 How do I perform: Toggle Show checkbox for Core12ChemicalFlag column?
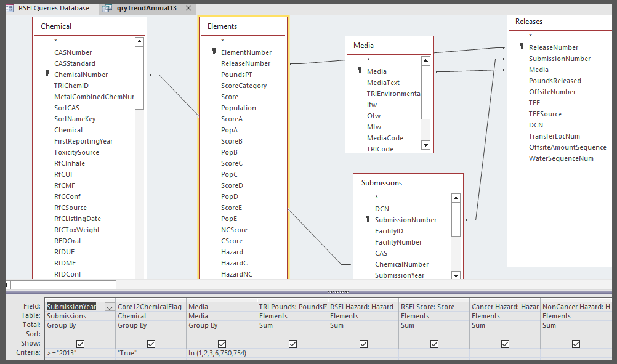pyautogui.click(x=151, y=344)
